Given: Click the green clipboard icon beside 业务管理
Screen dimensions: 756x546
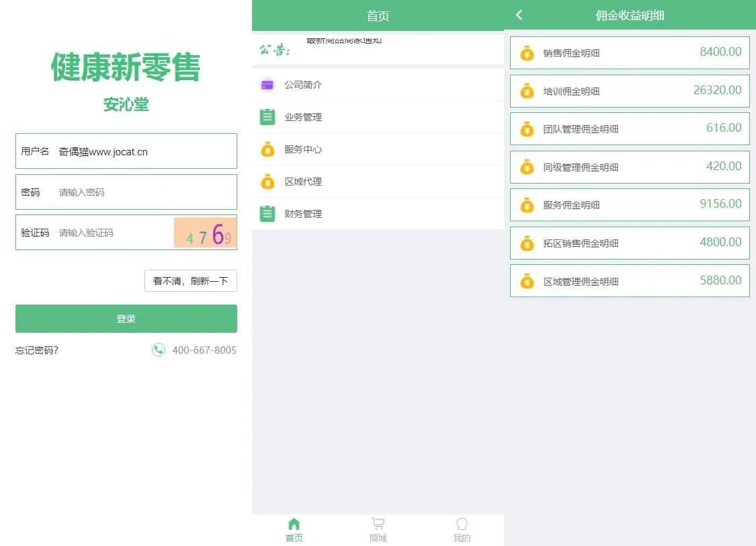Looking at the screenshot, I should click(x=267, y=117).
